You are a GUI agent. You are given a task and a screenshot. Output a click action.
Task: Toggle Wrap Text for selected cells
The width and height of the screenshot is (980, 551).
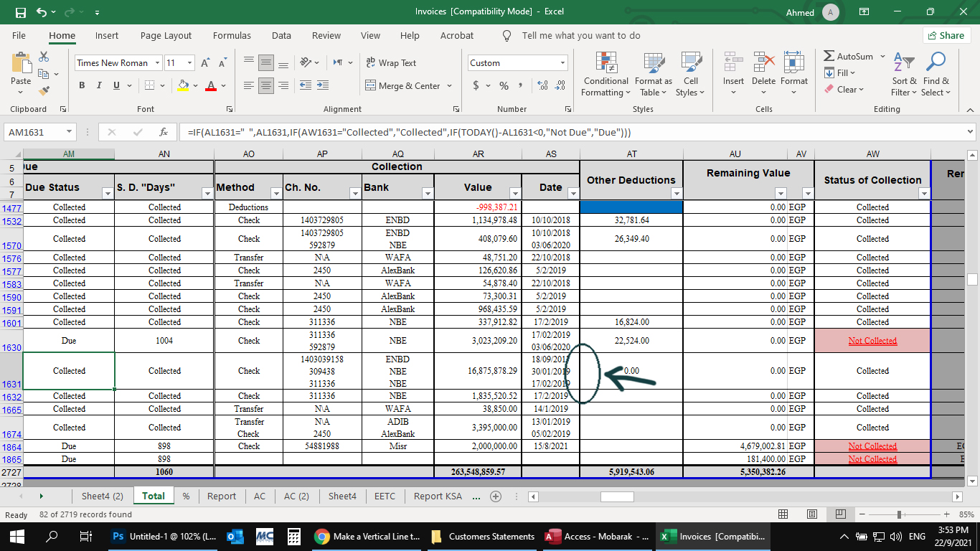(391, 63)
